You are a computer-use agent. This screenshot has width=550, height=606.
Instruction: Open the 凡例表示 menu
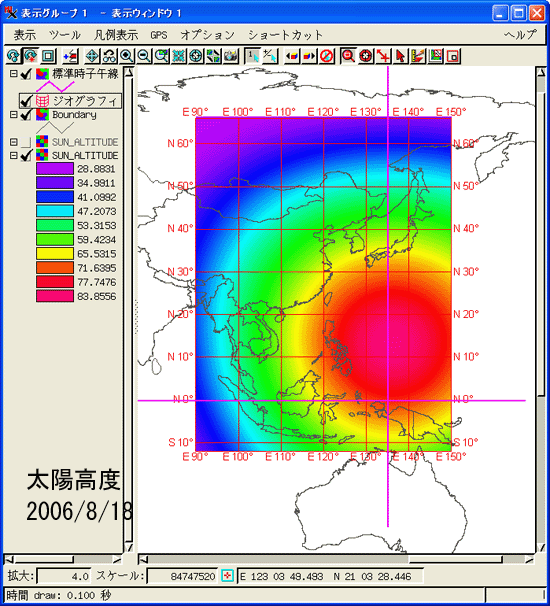[x=116, y=35]
